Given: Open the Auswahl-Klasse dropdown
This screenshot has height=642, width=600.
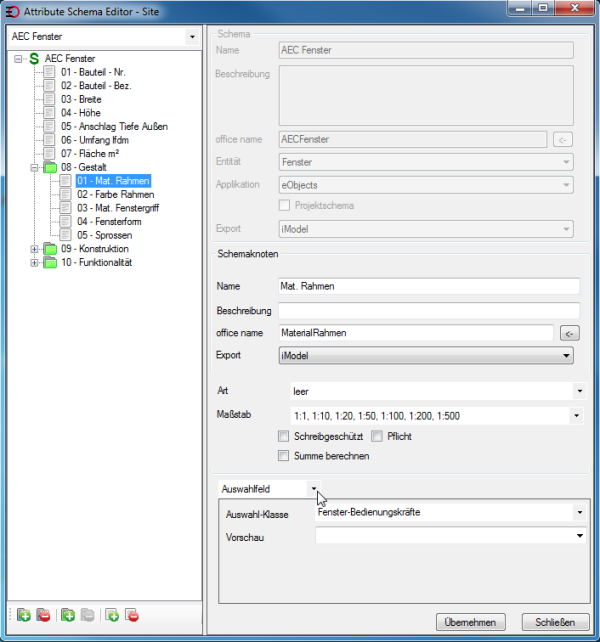Looking at the screenshot, I should (580, 512).
